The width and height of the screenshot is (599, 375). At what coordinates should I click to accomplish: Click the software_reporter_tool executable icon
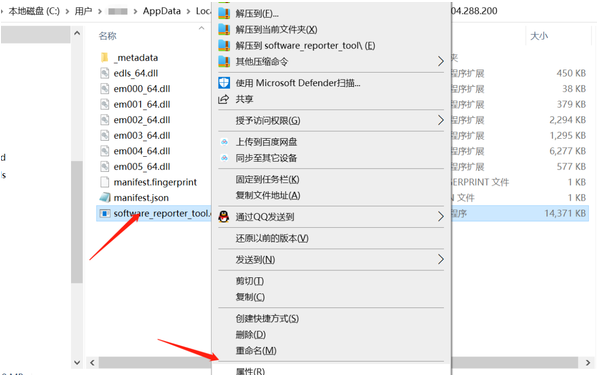click(105, 213)
